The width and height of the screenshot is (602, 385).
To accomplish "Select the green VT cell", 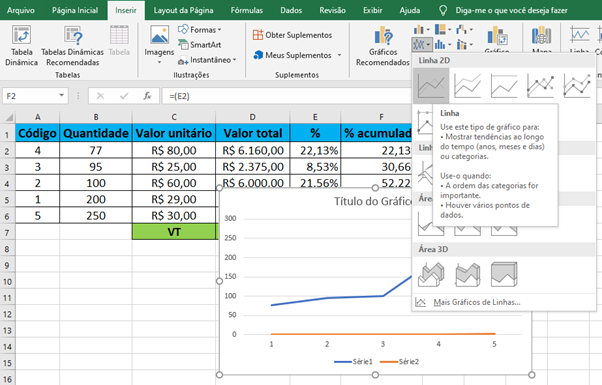I will (x=174, y=232).
